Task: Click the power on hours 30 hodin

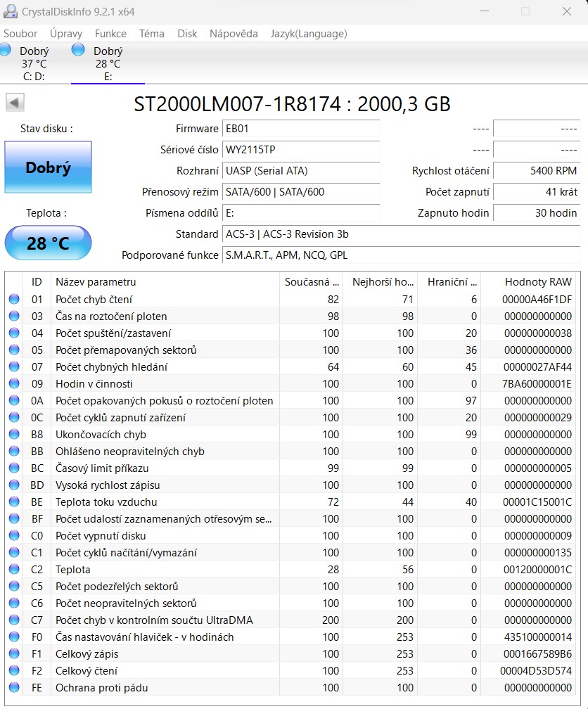Action: (537, 213)
